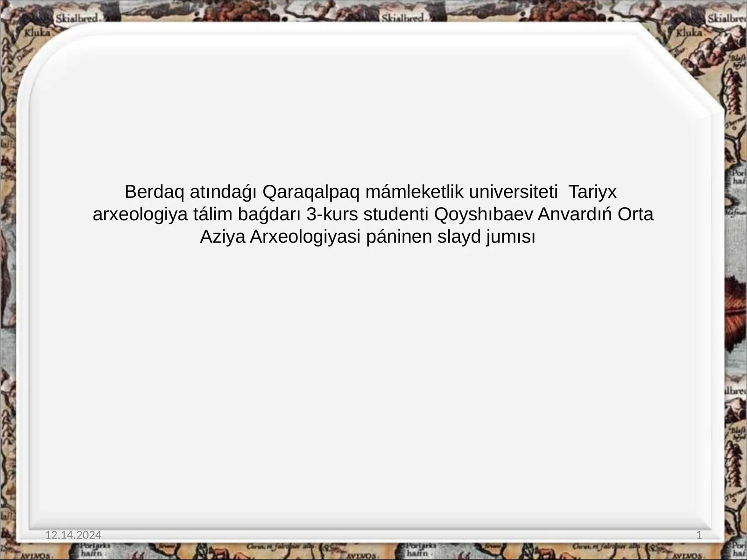Viewport: 747px width, 560px height.
Task: Click the empty area below the title text
Action: click(x=373, y=373)
